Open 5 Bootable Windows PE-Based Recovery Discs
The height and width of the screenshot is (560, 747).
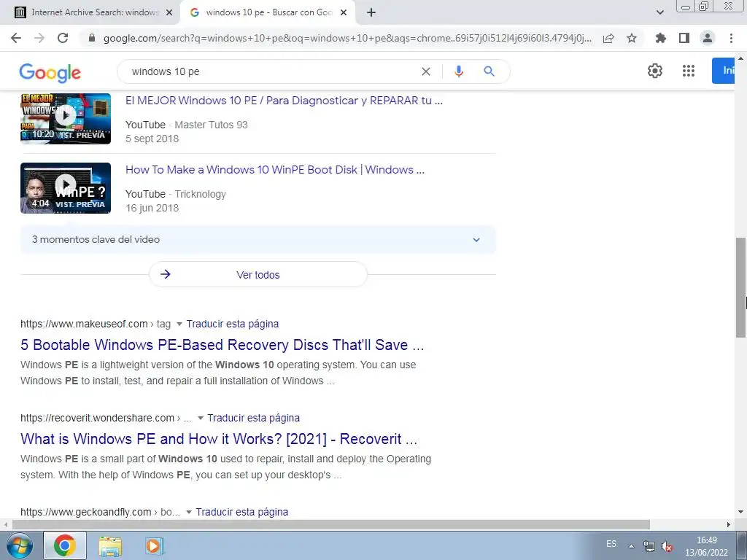pyautogui.click(x=222, y=345)
